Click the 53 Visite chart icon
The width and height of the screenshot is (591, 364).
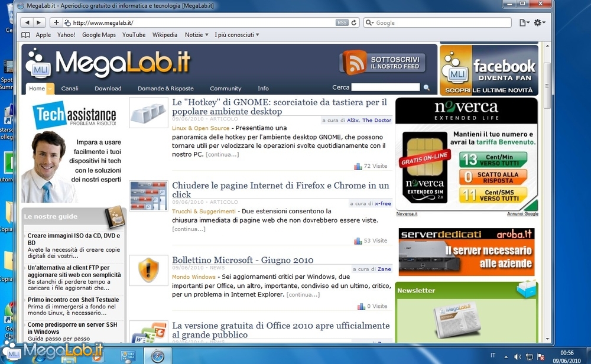(x=358, y=240)
